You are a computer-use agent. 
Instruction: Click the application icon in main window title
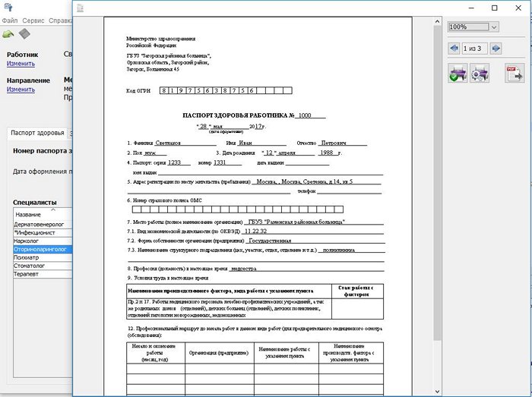pos(8,7)
